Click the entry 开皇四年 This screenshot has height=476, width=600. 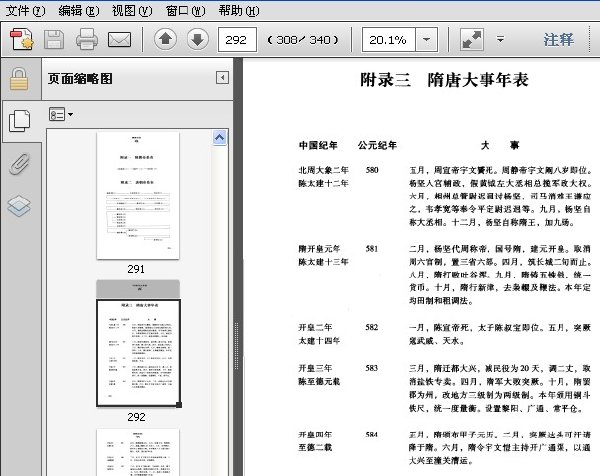(315, 435)
